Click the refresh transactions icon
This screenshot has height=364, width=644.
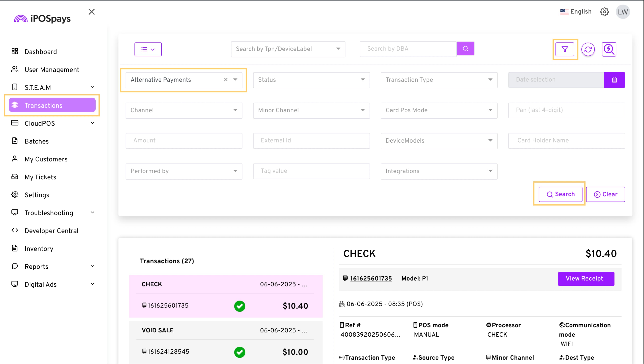588,49
